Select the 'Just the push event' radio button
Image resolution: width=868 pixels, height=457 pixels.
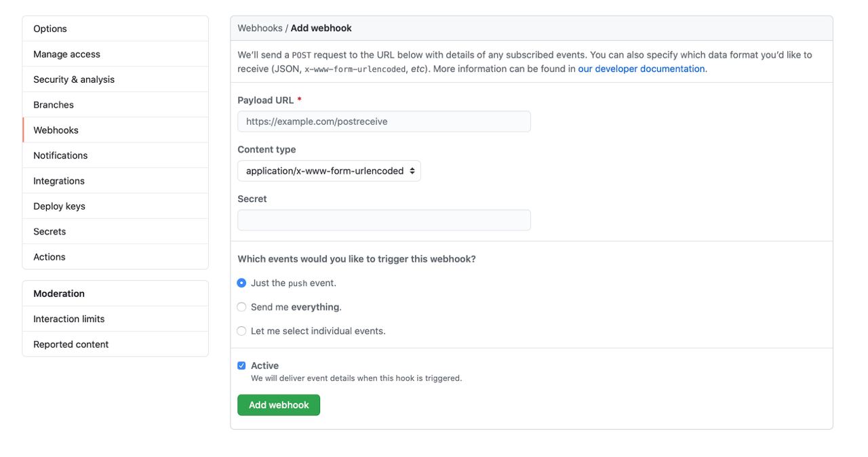[x=241, y=283]
